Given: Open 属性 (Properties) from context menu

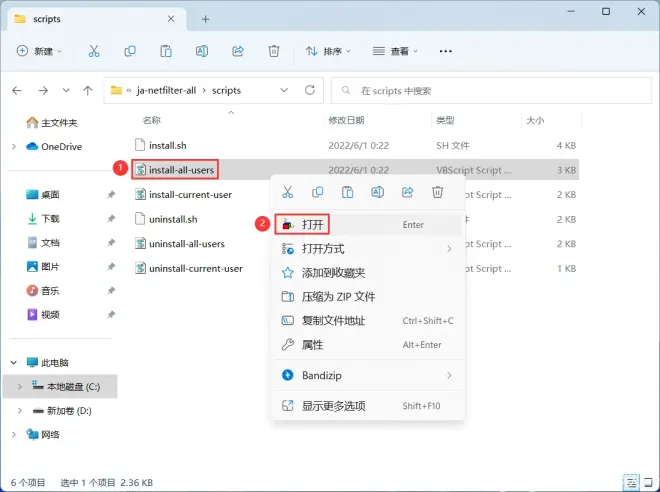Looking at the screenshot, I should tap(368, 345).
